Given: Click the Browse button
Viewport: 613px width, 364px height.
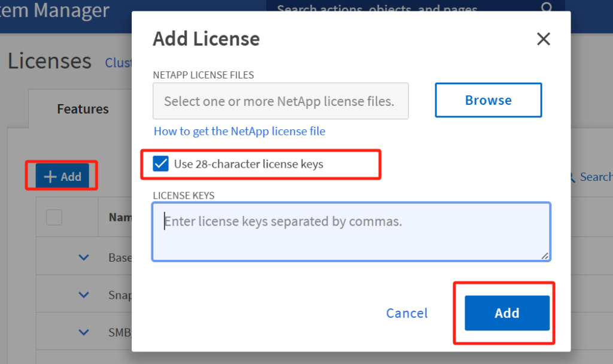Looking at the screenshot, I should tap(488, 100).
